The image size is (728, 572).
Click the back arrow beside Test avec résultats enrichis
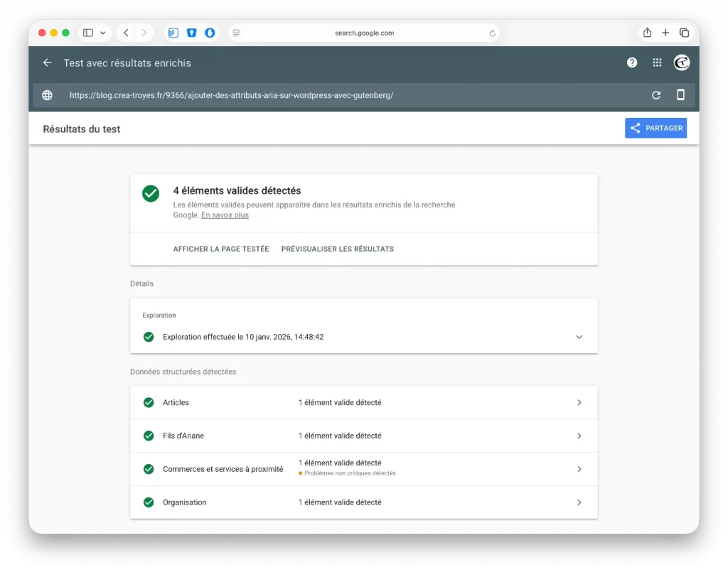47,63
